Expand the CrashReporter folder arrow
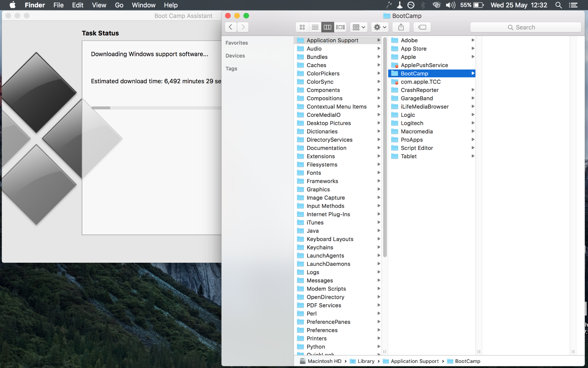The height and width of the screenshot is (368, 588). pos(473,90)
